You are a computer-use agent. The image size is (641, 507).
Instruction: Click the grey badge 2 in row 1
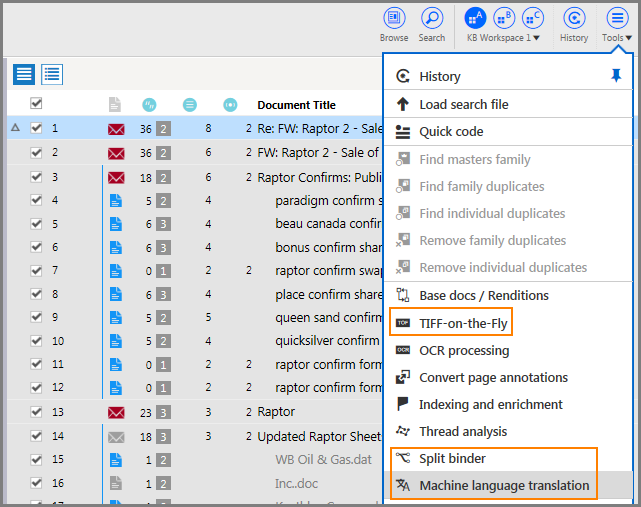coord(163,129)
